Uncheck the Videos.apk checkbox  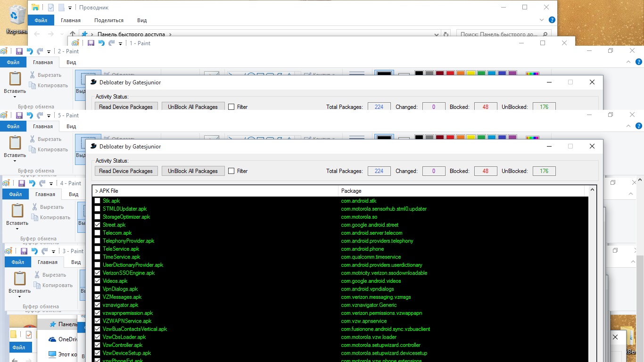click(x=98, y=281)
